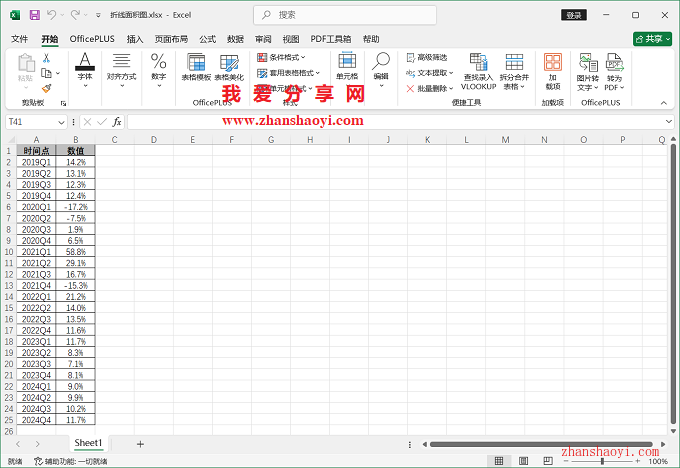Switch to the PDF工具箱 tab
Image resolution: width=680 pixels, height=468 pixels.
330,39
